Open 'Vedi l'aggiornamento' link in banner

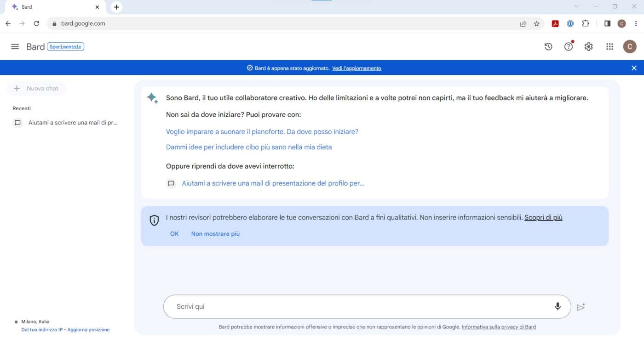click(x=356, y=68)
